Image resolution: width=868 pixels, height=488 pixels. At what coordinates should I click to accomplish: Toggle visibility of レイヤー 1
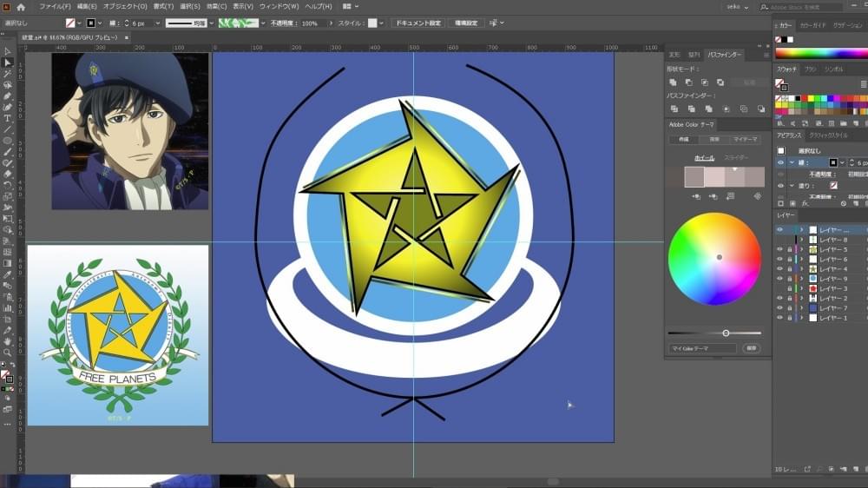click(x=780, y=318)
